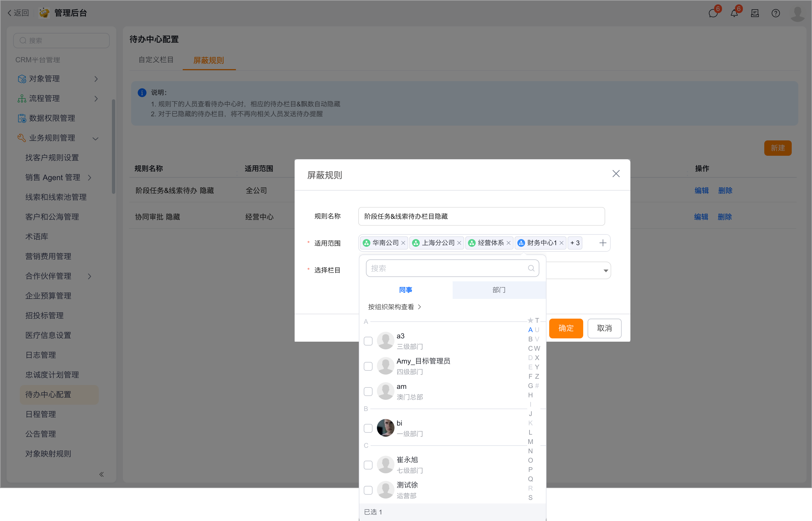Select the checkbox for Amy_目标管理员
The height and width of the screenshot is (521, 812).
(368, 366)
